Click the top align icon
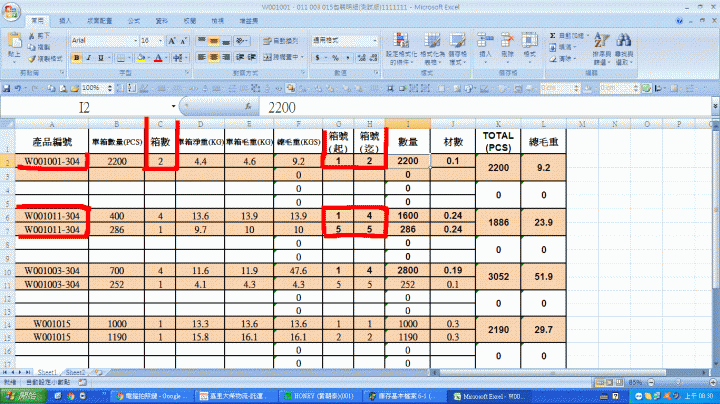This screenshot has height=404, width=720. (202, 41)
